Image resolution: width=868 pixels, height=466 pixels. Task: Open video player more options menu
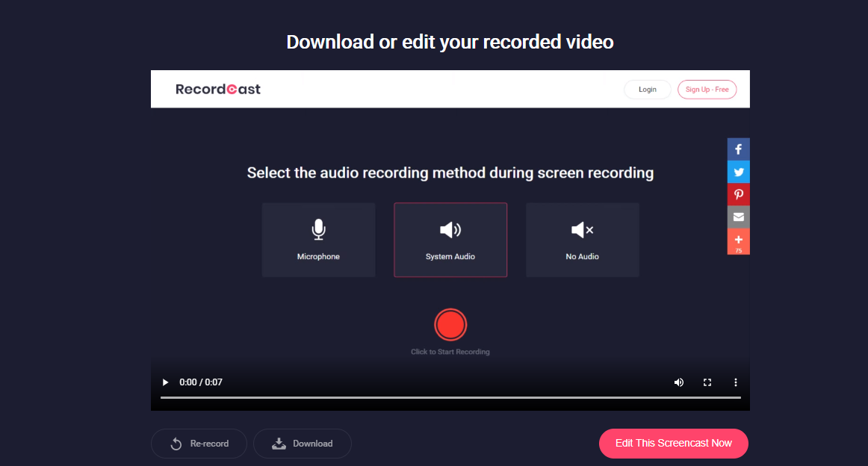736,382
